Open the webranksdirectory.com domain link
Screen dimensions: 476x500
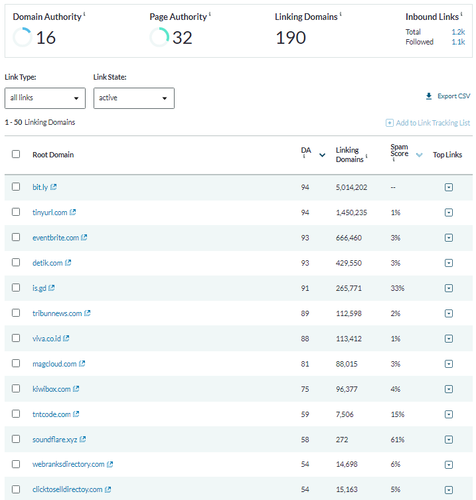pos(68,464)
